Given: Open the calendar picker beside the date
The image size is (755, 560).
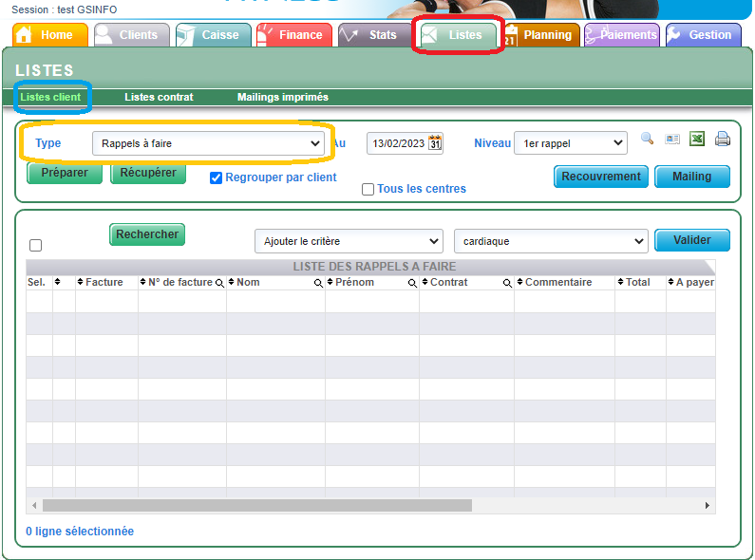Looking at the screenshot, I should pyautogui.click(x=435, y=143).
